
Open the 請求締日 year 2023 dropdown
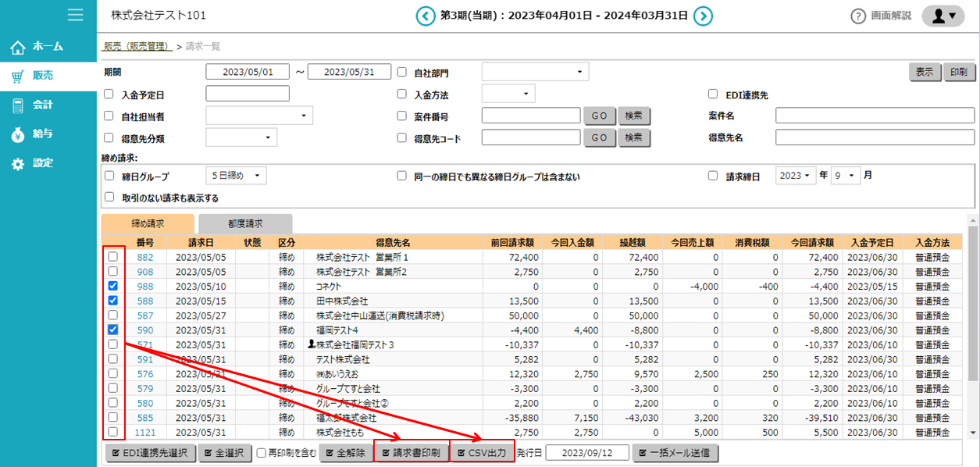(796, 176)
